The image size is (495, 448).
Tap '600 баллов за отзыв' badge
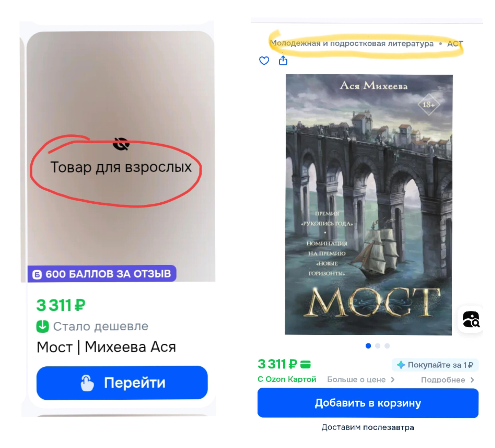(x=102, y=274)
